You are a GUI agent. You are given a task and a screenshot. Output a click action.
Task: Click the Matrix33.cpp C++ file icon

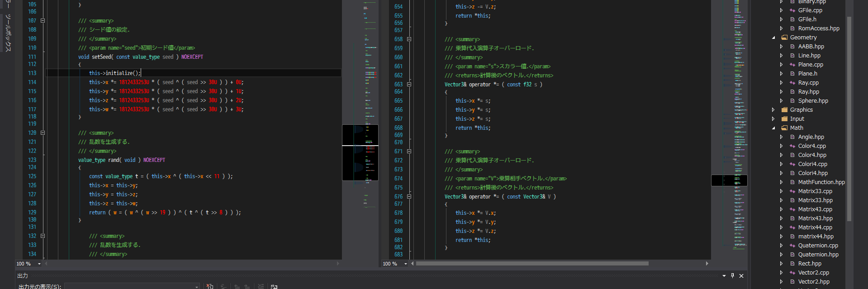click(792, 191)
